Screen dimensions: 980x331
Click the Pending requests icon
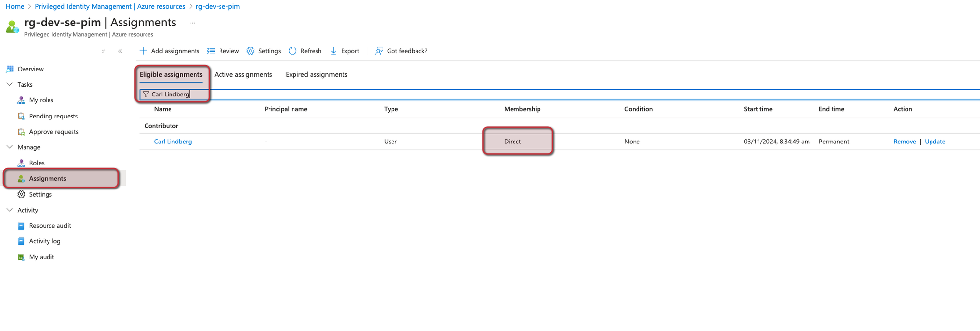pos(21,116)
